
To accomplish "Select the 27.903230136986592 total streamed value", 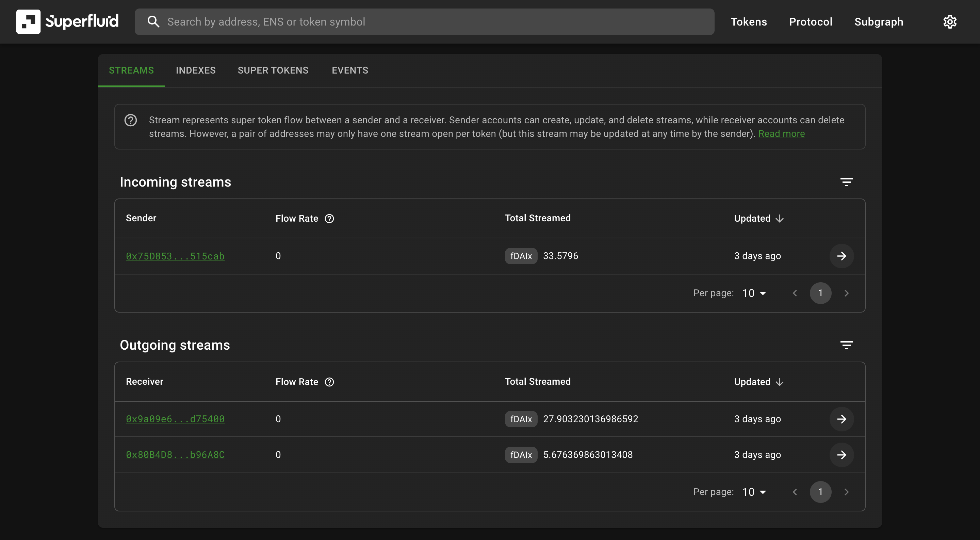I will pyautogui.click(x=590, y=419).
